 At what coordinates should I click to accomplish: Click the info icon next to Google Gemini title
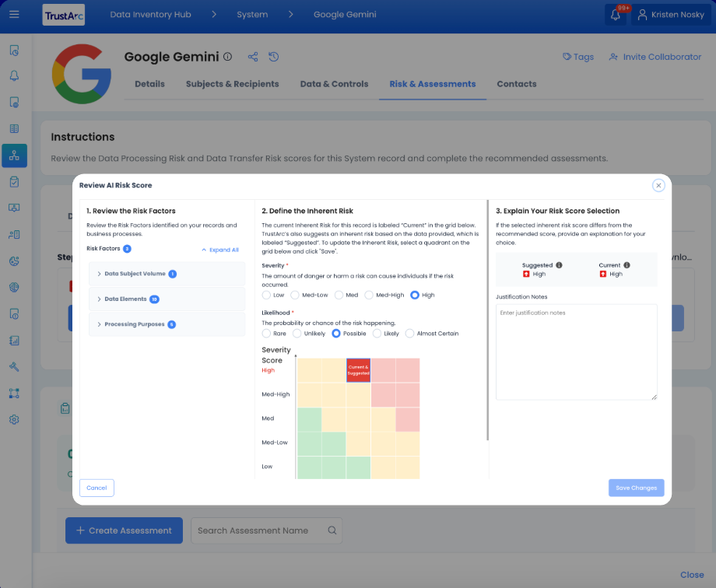click(x=226, y=56)
